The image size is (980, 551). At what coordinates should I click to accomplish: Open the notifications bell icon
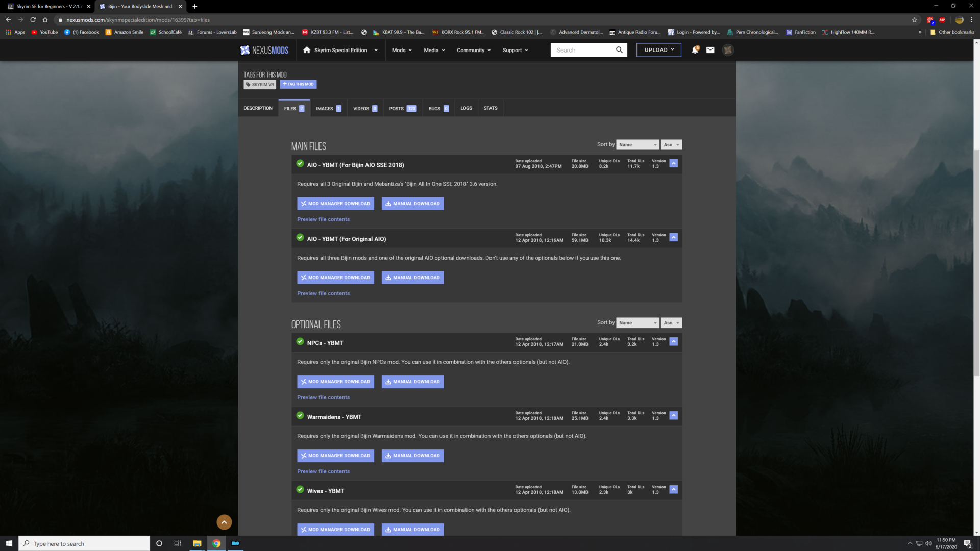click(x=695, y=50)
